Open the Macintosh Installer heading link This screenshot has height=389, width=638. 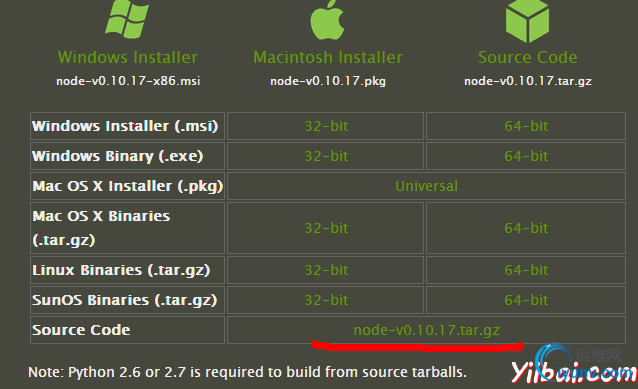click(328, 57)
